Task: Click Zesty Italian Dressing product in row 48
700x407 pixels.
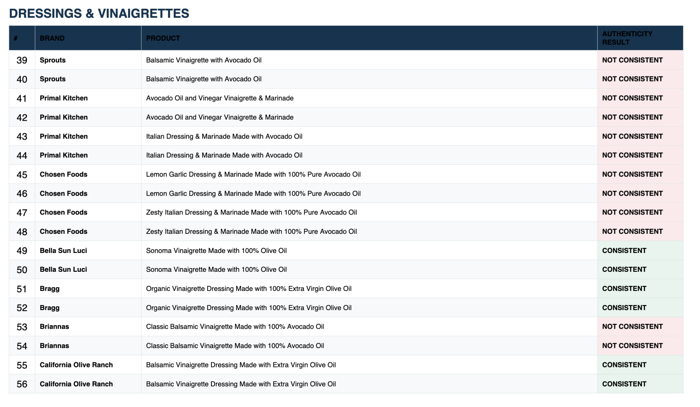Action: (251, 232)
